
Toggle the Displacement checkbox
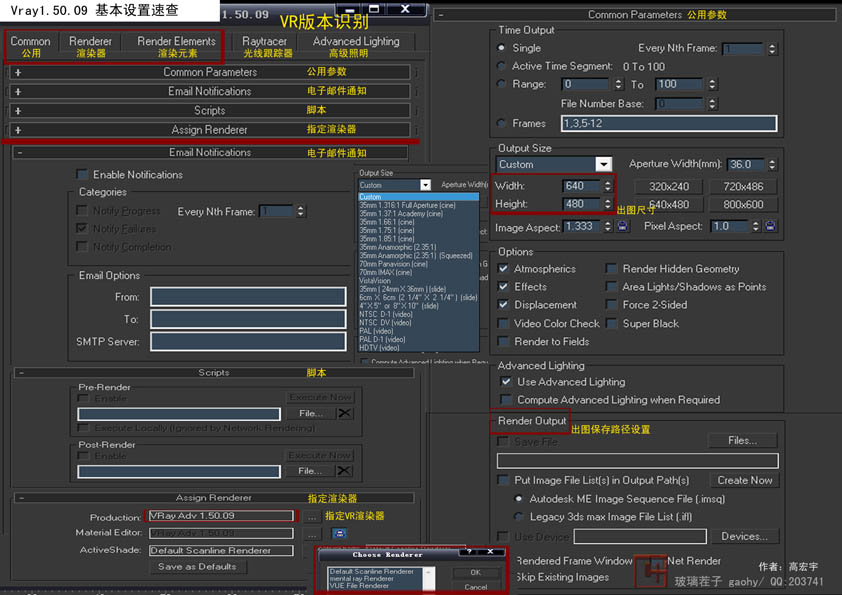click(x=503, y=304)
